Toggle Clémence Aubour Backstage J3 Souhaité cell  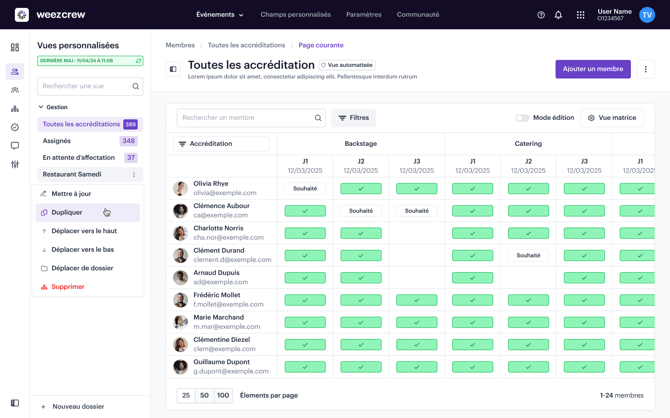[417, 211]
